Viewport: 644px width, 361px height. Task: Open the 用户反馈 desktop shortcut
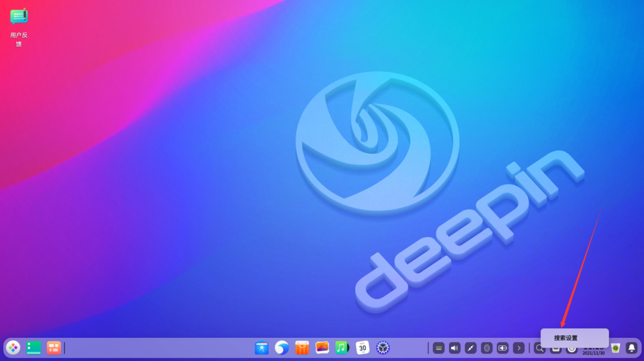pos(18,27)
